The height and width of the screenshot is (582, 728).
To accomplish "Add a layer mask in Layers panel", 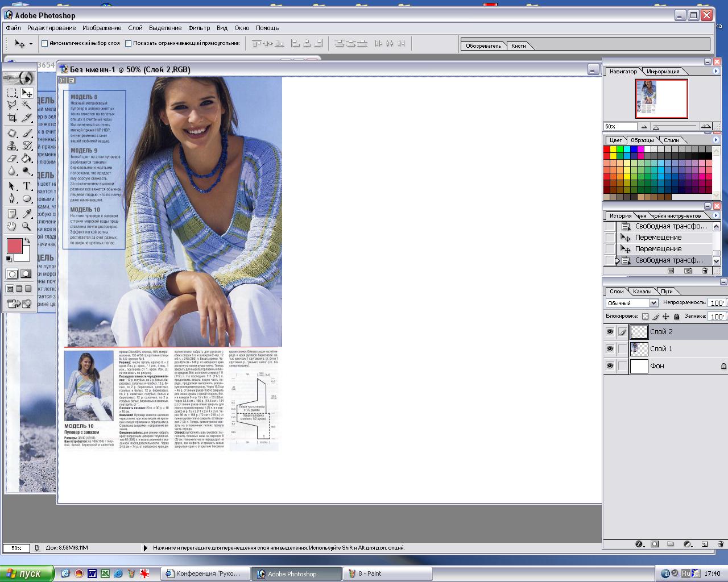I will coord(655,544).
